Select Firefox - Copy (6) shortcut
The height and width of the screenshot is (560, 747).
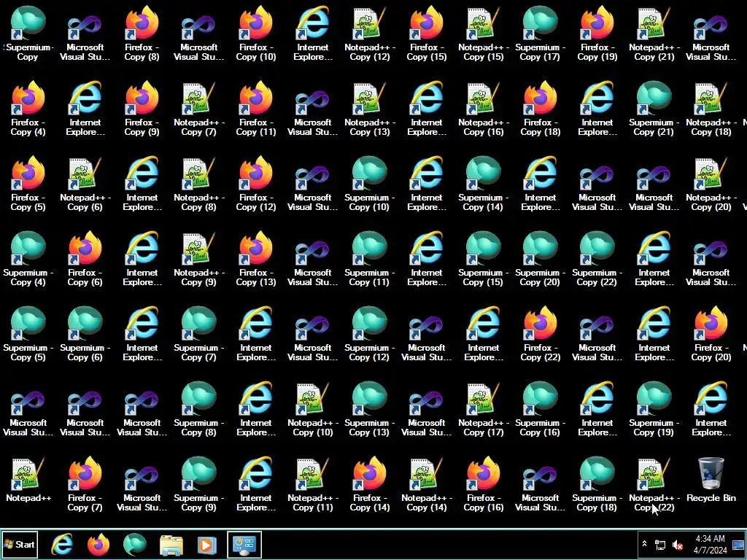[x=85, y=259]
